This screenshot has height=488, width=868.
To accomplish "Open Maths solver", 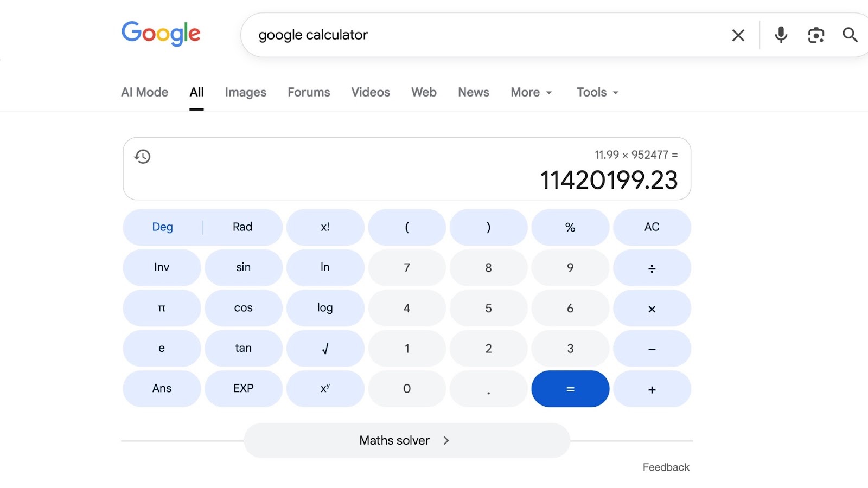I will tap(406, 440).
